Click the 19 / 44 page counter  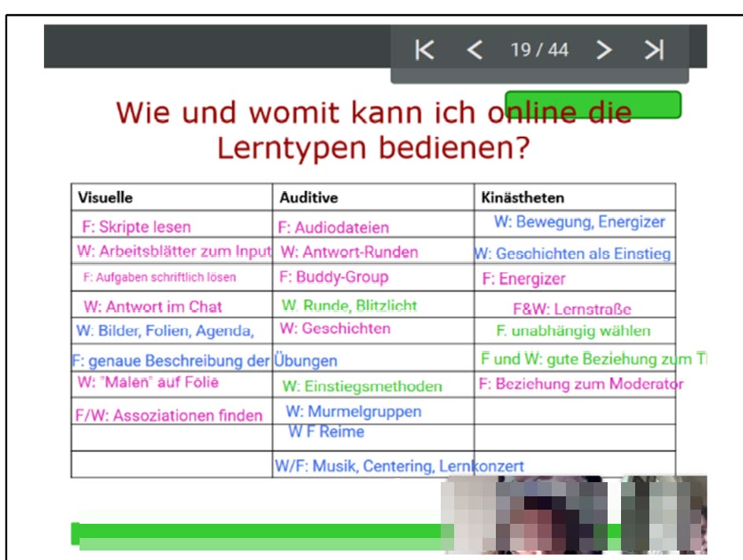click(539, 50)
